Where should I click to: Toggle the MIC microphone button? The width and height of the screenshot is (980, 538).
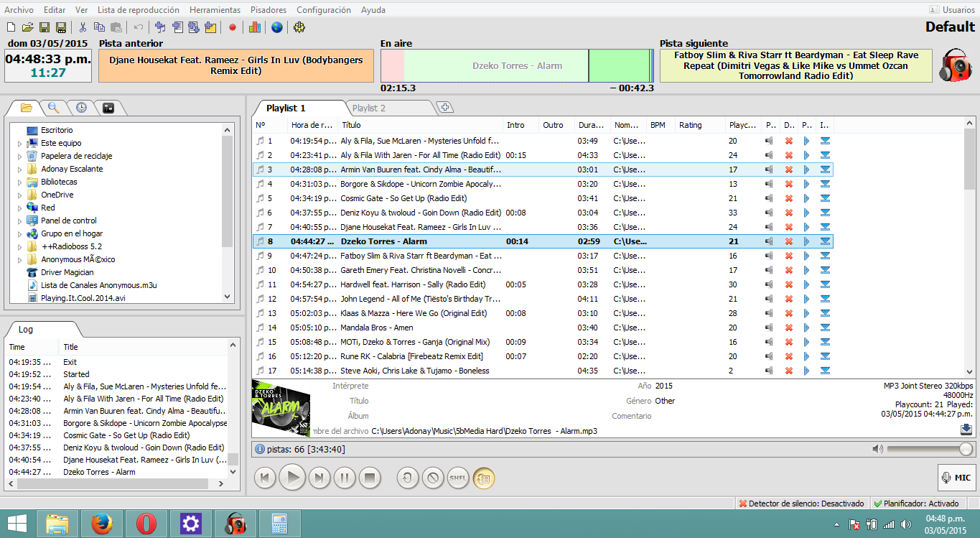[x=956, y=478]
